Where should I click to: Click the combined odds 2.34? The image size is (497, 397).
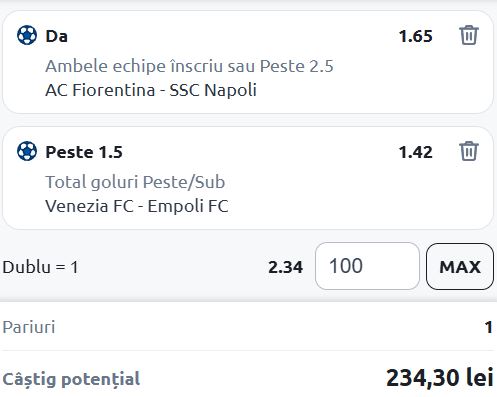click(x=286, y=267)
